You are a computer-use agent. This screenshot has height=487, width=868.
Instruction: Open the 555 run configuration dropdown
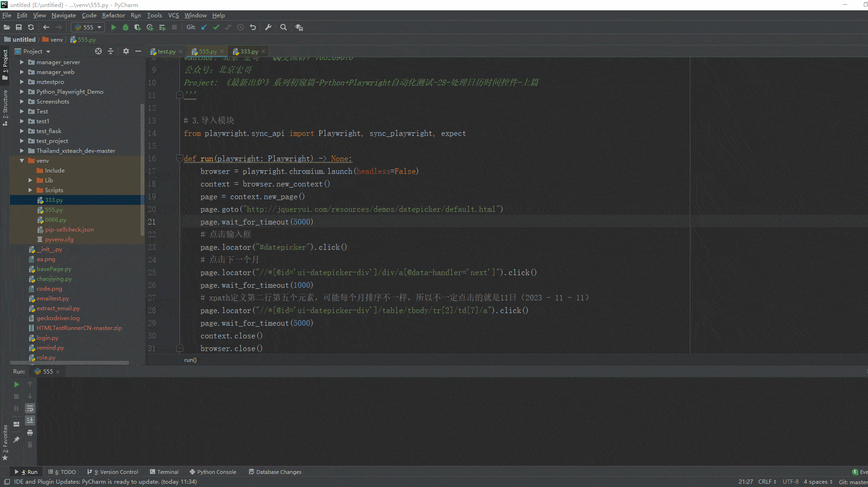coord(88,27)
